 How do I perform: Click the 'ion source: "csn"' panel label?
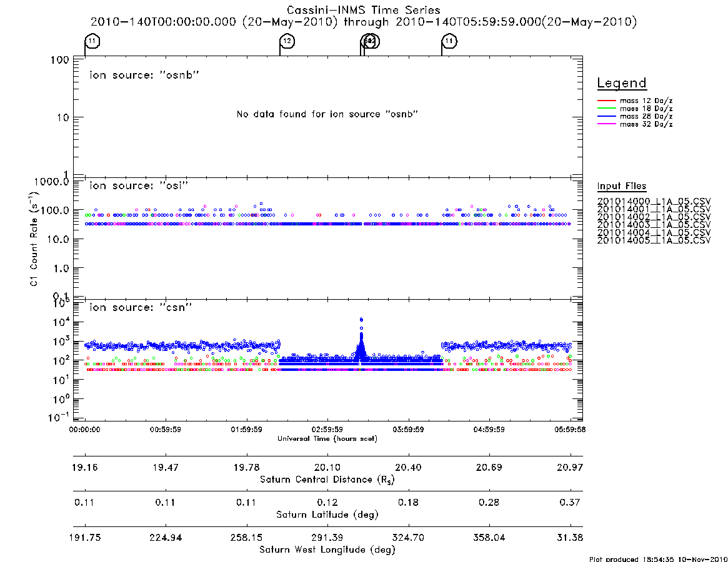click(x=141, y=307)
